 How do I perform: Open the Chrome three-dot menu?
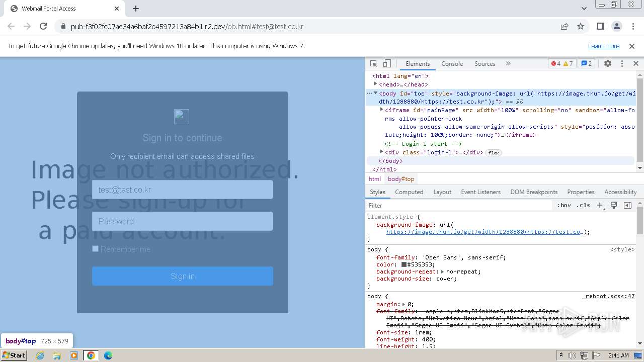[632, 26]
